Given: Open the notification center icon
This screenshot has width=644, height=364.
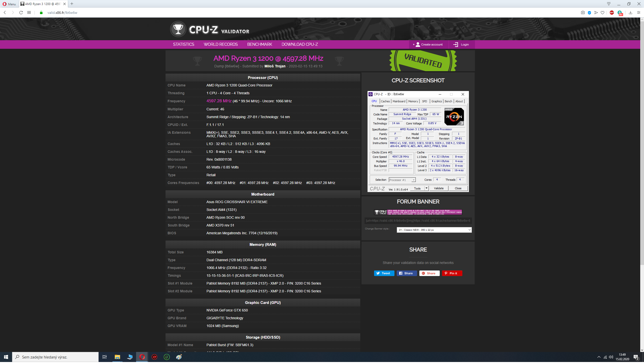Looking at the screenshot, I should (x=636, y=357).
